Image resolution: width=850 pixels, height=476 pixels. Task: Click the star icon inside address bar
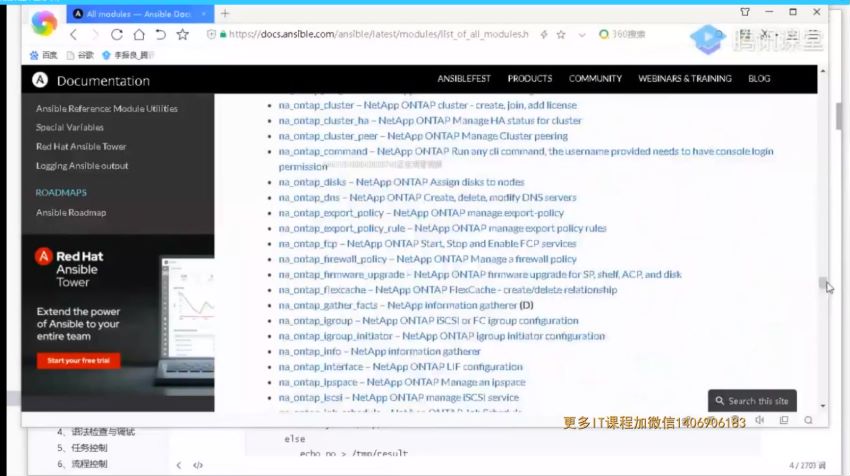coord(561,35)
